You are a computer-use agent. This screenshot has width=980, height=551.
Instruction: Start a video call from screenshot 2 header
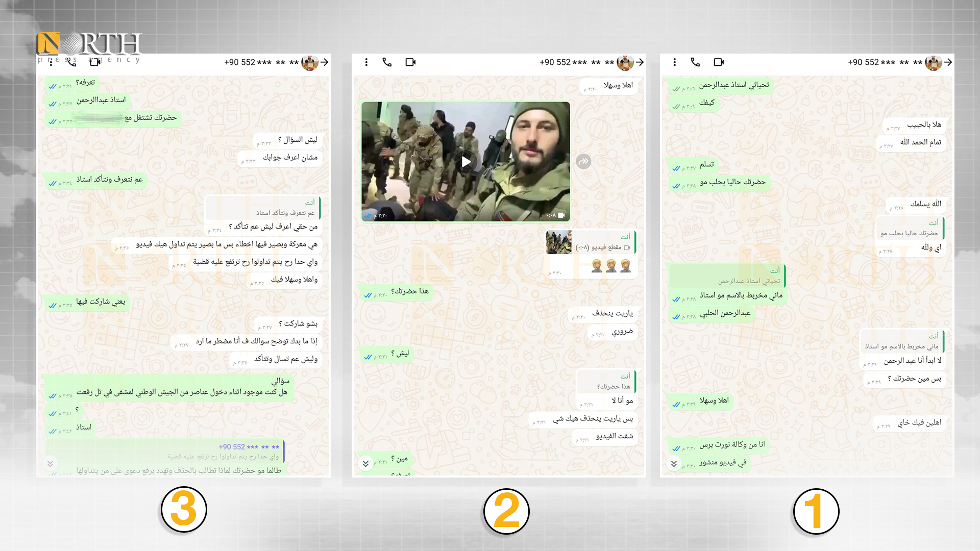(410, 62)
